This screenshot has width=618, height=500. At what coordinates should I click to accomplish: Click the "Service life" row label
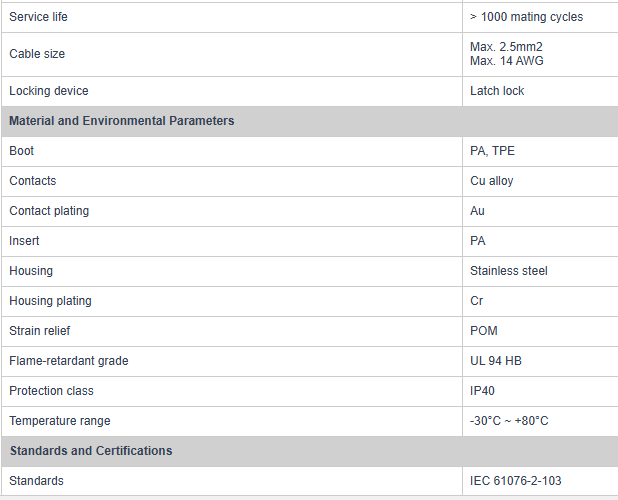[39, 17]
